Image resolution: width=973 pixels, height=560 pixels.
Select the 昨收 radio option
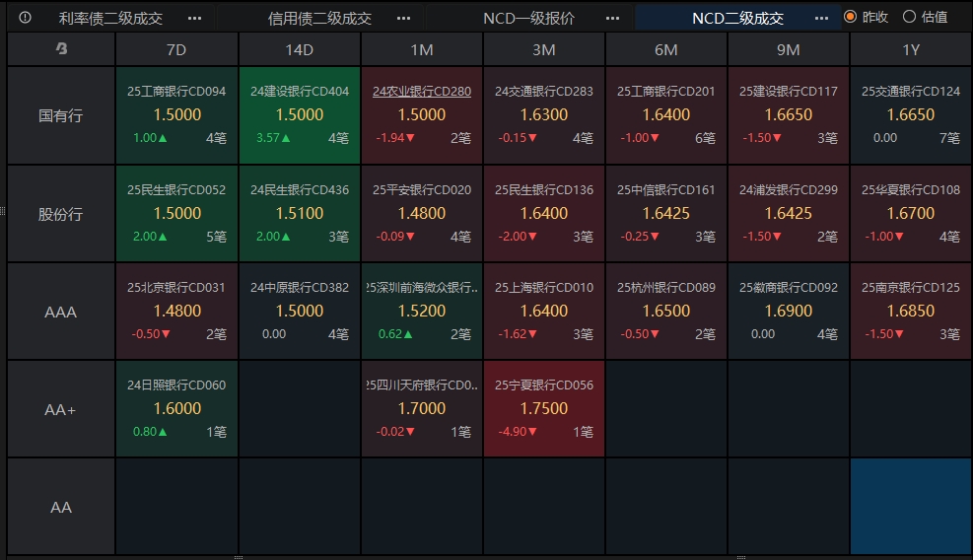867,18
